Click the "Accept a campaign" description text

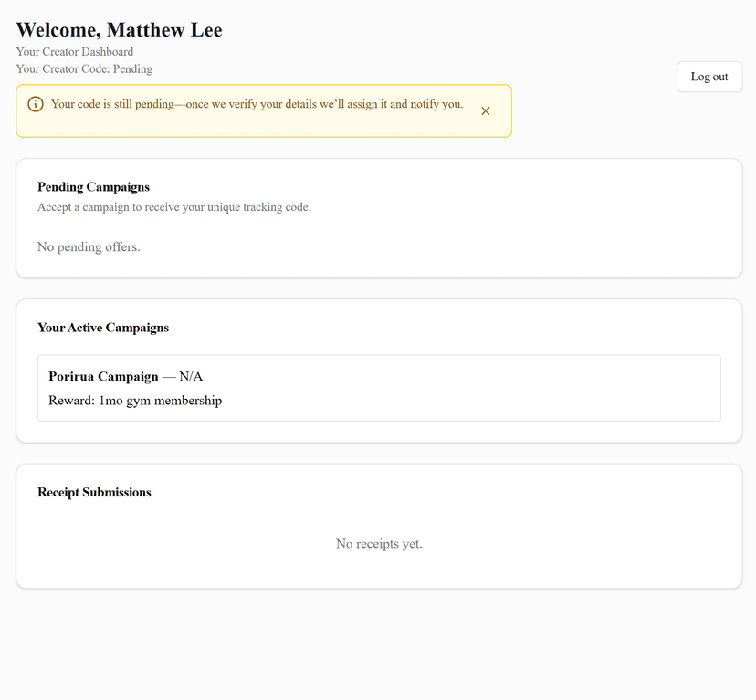[x=173, y=207]
